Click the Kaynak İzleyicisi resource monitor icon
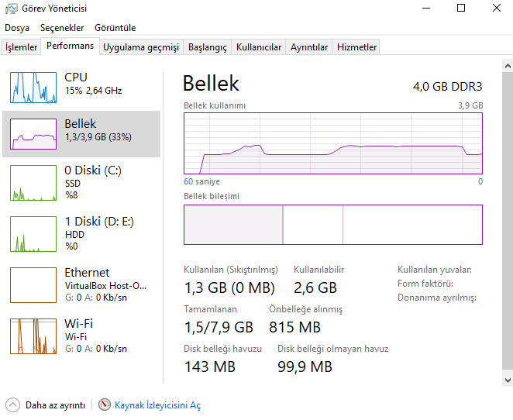Screen dimensions: 513x420 pyautogui.click(x=105, y=405)
